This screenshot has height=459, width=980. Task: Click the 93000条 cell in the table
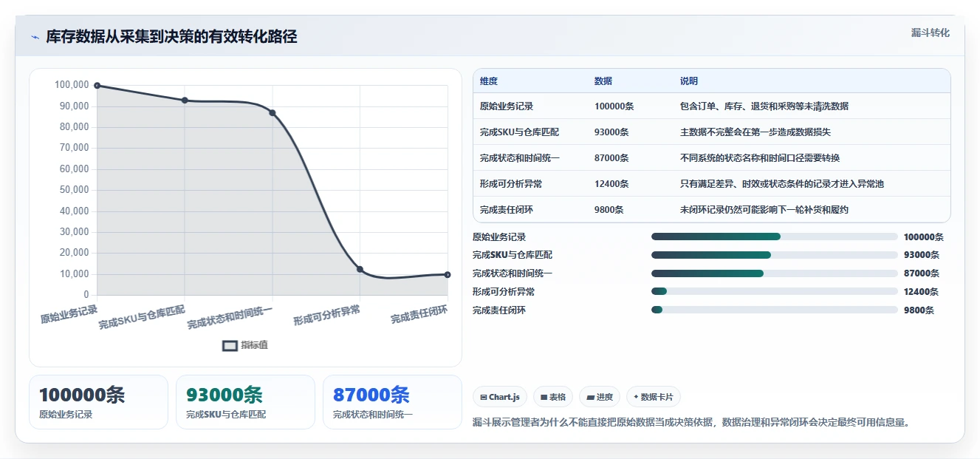611,132
